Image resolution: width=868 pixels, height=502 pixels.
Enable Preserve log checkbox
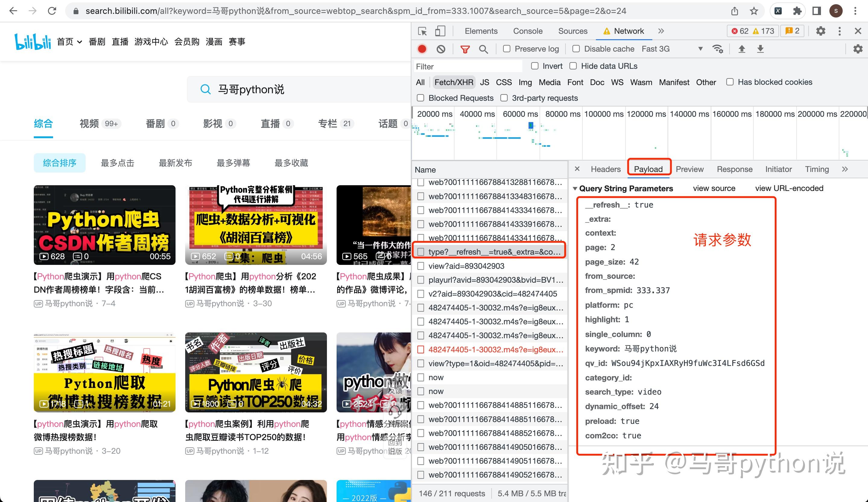(506, 49)
